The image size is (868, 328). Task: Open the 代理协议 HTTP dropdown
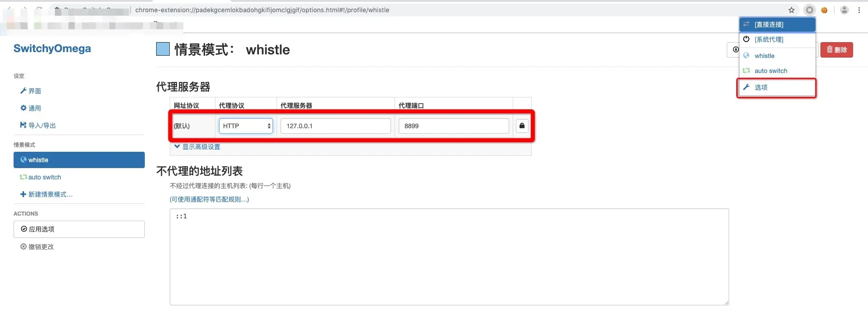click(246, 126)
